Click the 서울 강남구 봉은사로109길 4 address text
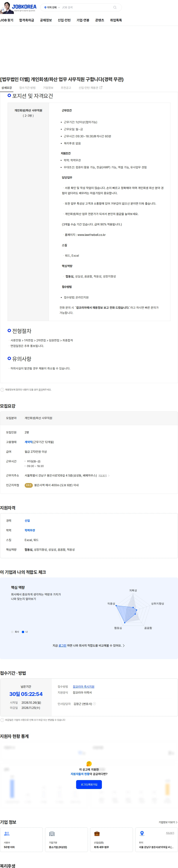The height and width of the screenshot is (868, 178). point(156,847)
